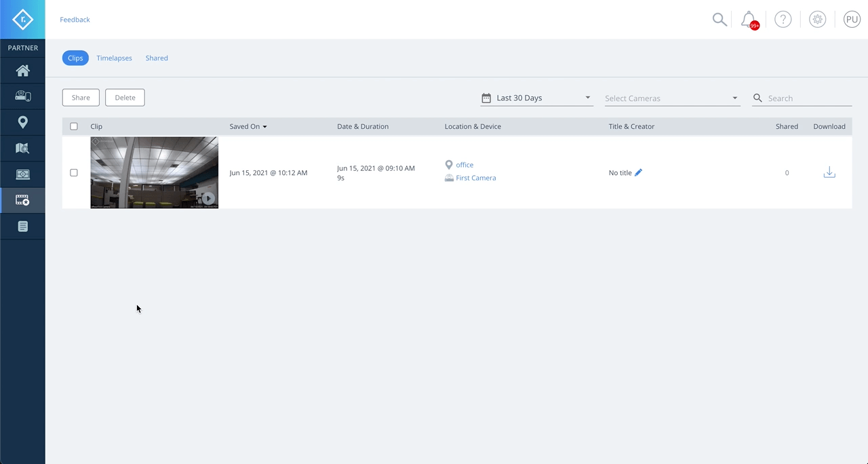
Task: Open the global search magnifier icon
Action: [719, 20]
